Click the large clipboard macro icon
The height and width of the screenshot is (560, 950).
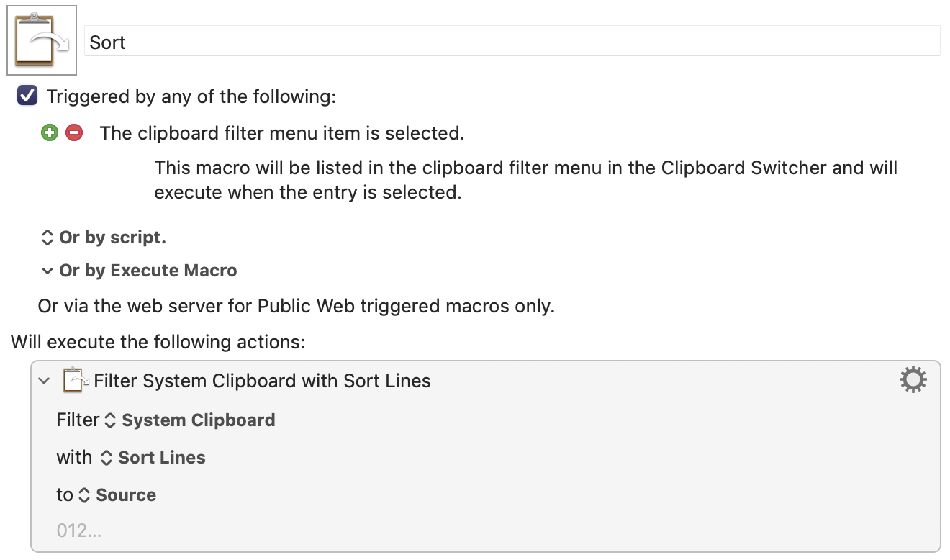pyautogui.click(x=42, y=40)
